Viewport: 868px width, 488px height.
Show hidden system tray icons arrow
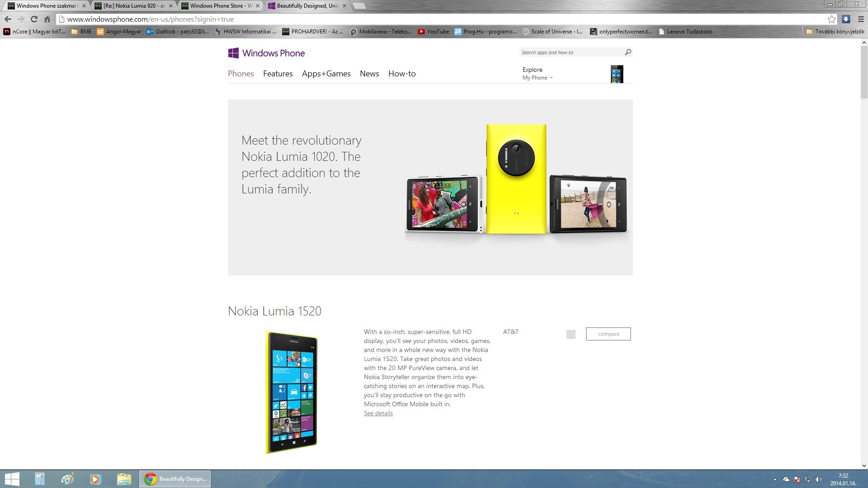click(775, 479)
